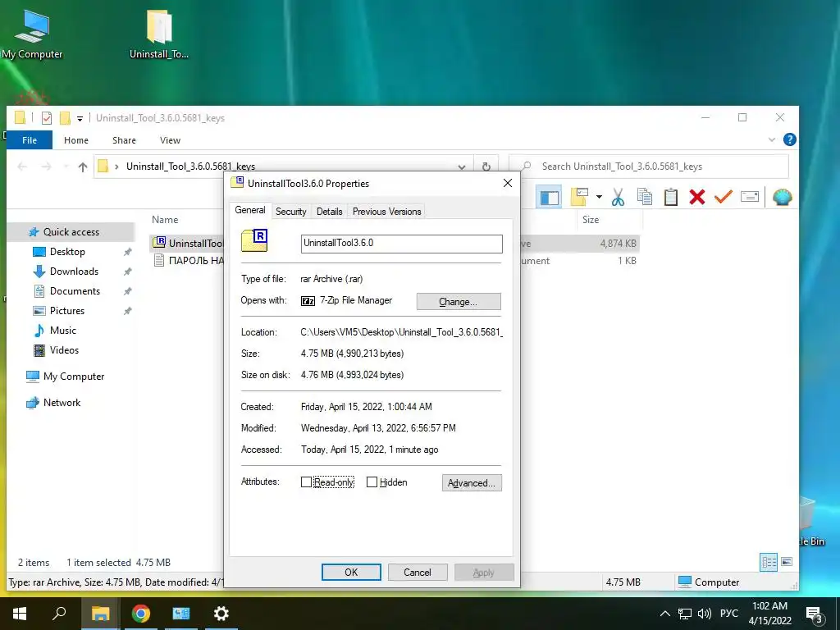Switch to the Details tab
The image size is (840, 630).
coord(329,212)
